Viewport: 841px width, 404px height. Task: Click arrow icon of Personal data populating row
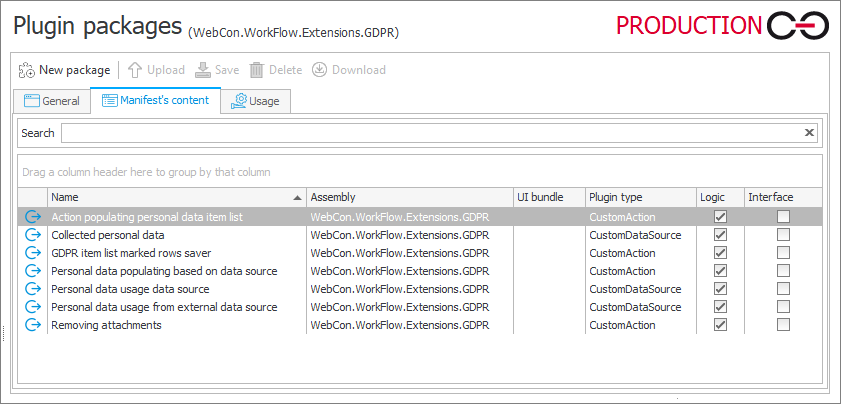point(33,271)
